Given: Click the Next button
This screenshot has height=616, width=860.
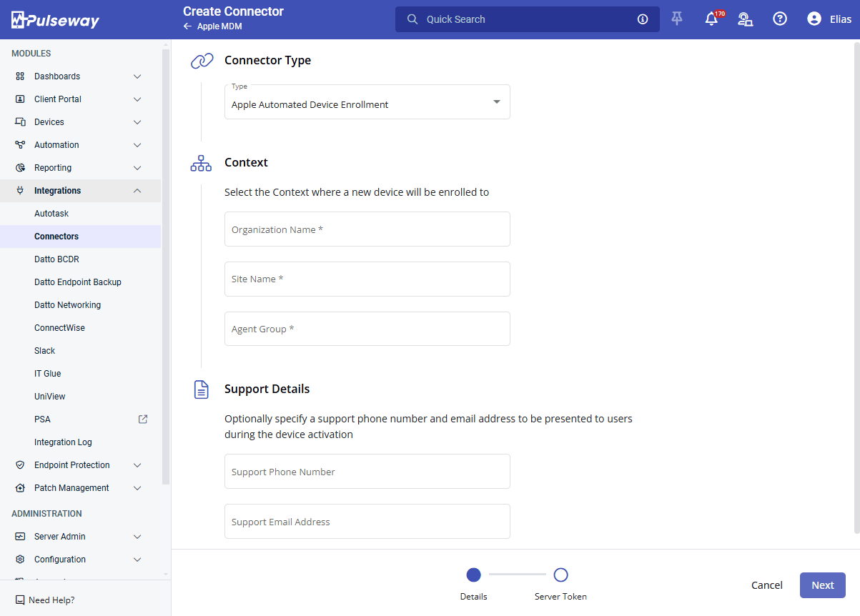Looking at the screenshot, I should [822, 585].
